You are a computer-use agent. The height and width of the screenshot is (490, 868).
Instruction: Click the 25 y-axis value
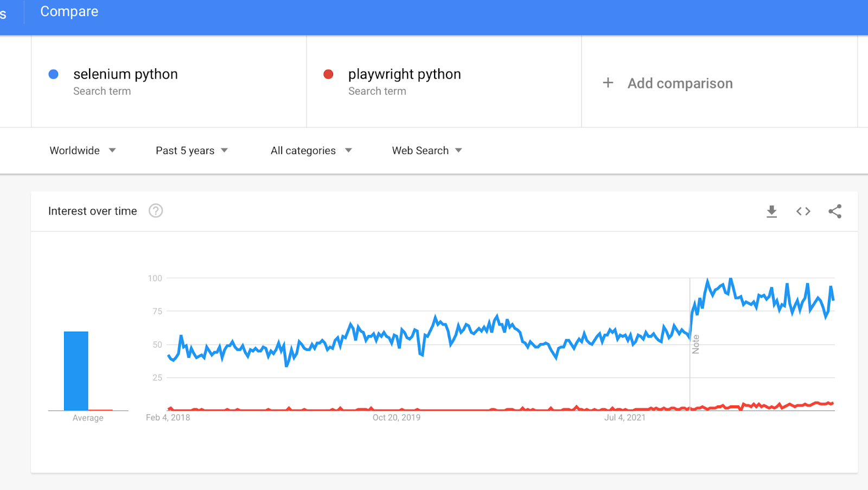pyautogui.click(x=157, y=378)
